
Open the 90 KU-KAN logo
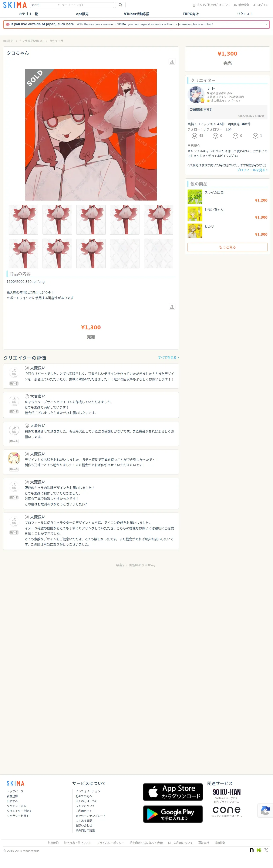pyautogui.click(x=227, y=792)
